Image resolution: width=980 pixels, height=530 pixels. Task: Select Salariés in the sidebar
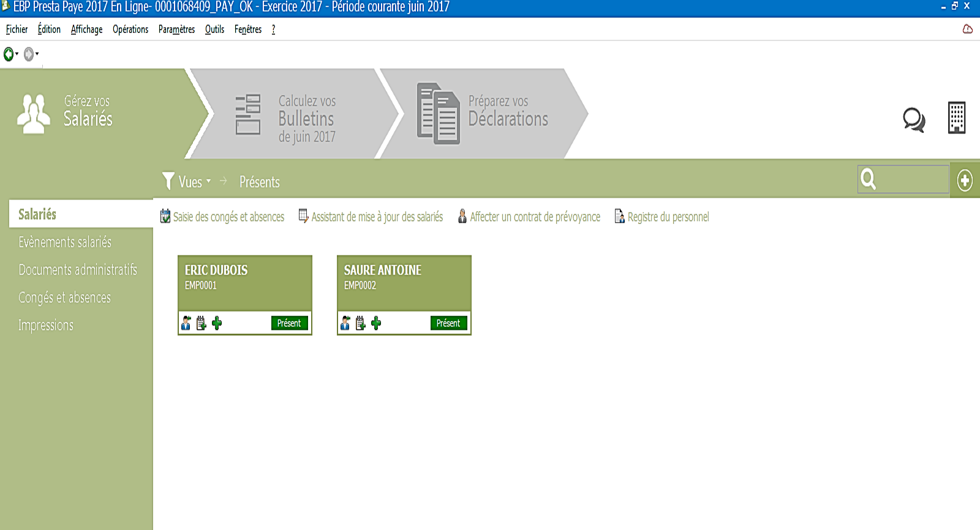(x=81, y=214)
